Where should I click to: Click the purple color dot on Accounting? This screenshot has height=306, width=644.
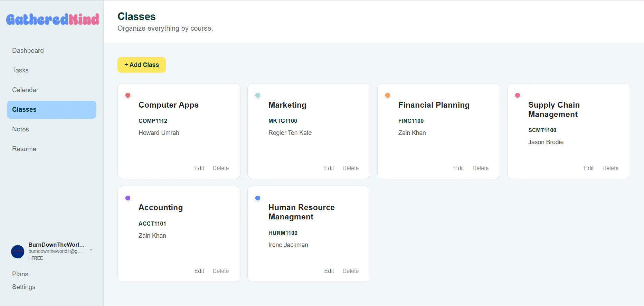[x=128, y=198]
